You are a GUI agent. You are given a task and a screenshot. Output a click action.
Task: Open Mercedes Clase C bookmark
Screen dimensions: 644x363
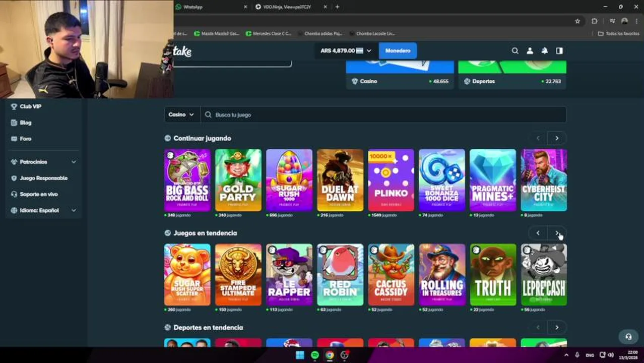click(x=269, y=34)
